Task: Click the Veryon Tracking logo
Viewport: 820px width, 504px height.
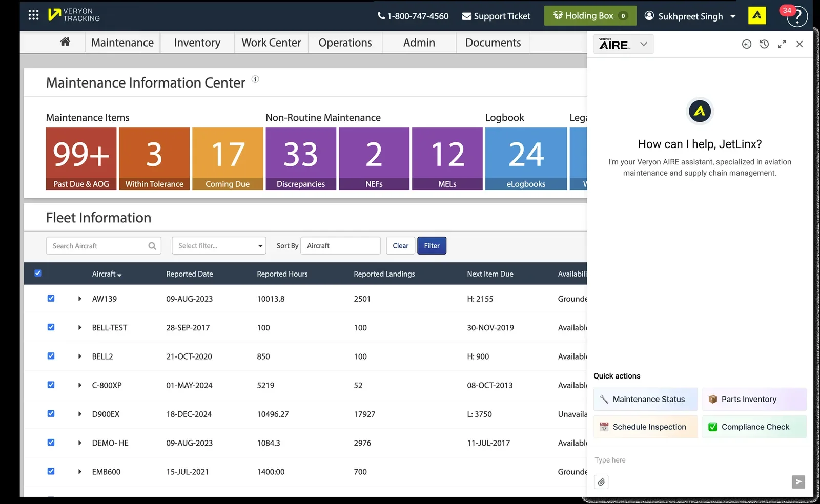Action: coord(74,15)
